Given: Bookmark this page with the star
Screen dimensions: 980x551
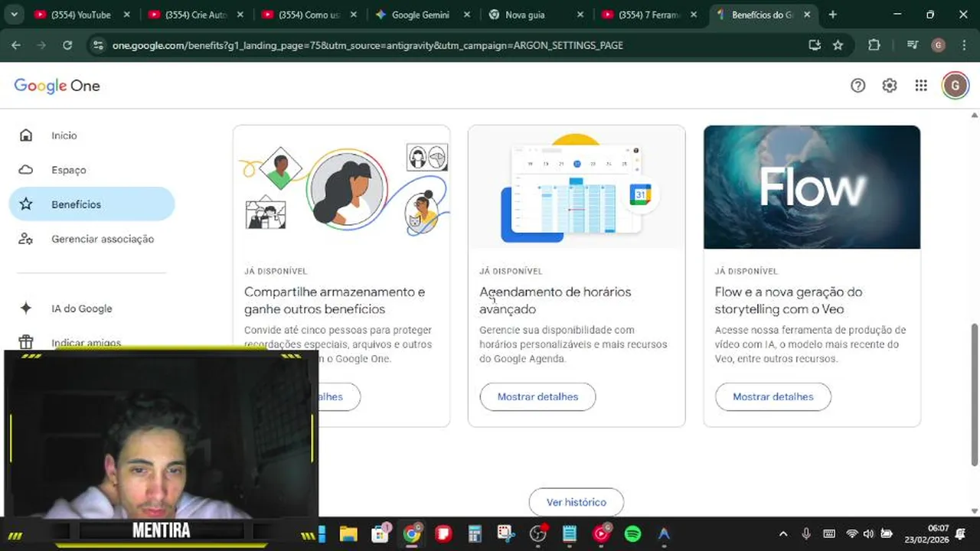Looking at the screenshot, I should (x=838, y=45).
